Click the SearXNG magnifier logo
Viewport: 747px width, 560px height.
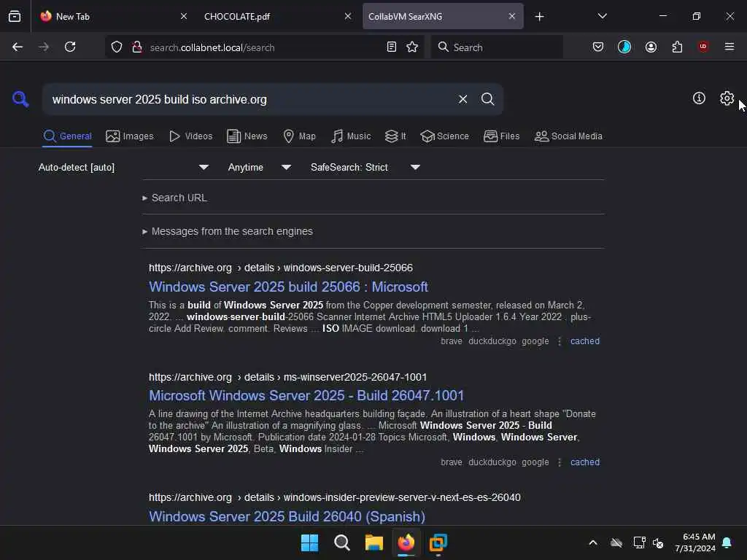click(20, 99)
